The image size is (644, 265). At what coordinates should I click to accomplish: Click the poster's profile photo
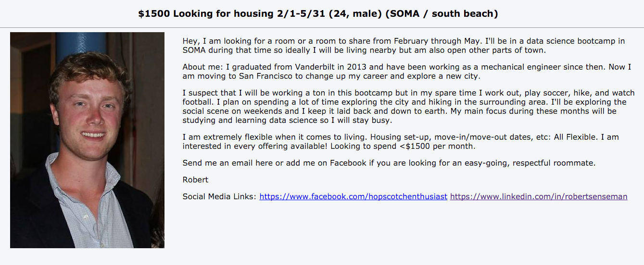tap(87, 140)
